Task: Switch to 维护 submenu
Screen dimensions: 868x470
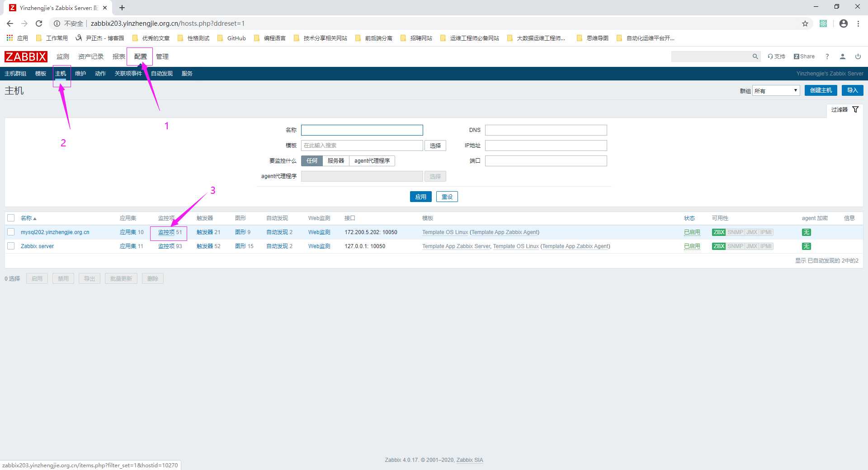Action: 80,74
